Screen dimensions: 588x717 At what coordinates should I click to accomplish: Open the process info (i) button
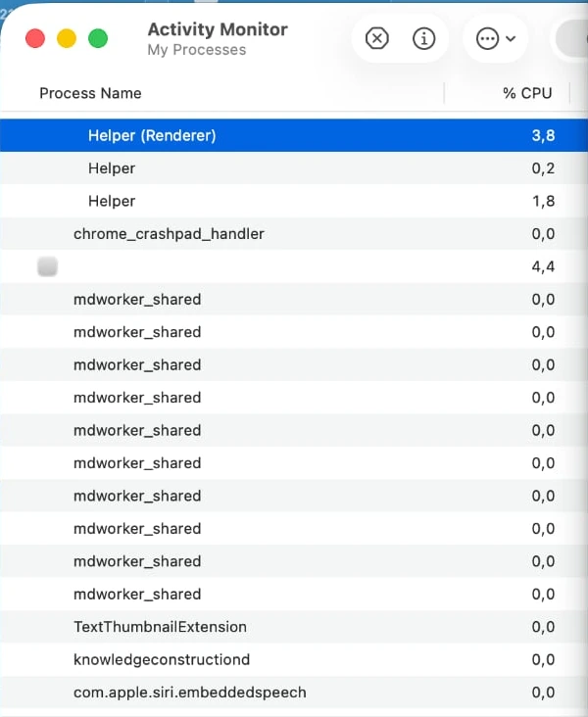pyautogui.click(x=423, y=38)
